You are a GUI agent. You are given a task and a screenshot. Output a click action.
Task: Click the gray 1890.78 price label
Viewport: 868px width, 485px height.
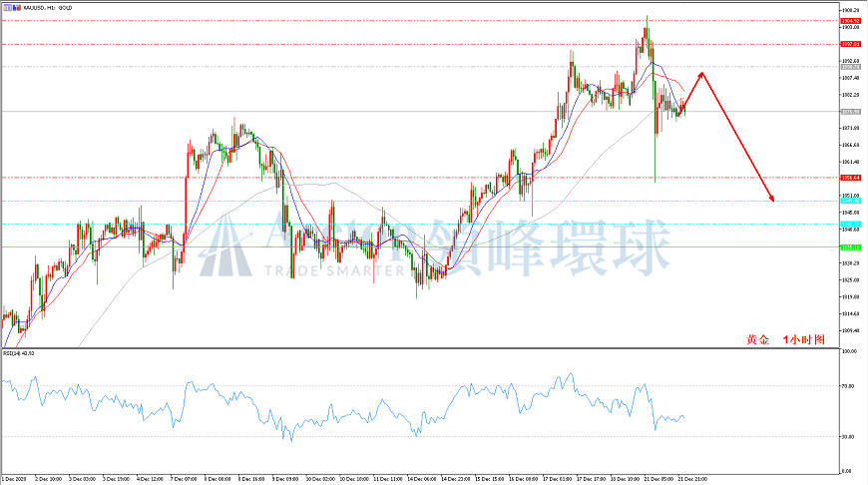coord(851,67)
